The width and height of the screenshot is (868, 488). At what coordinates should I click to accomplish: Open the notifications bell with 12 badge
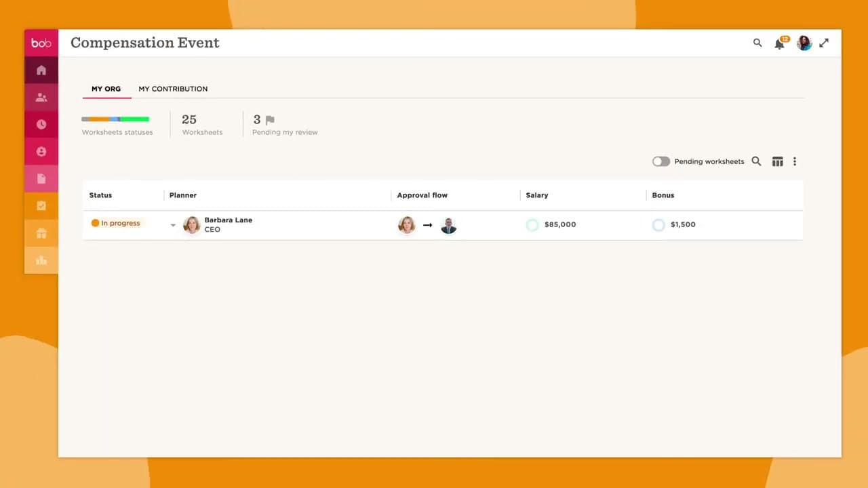(x=780, y=43)
